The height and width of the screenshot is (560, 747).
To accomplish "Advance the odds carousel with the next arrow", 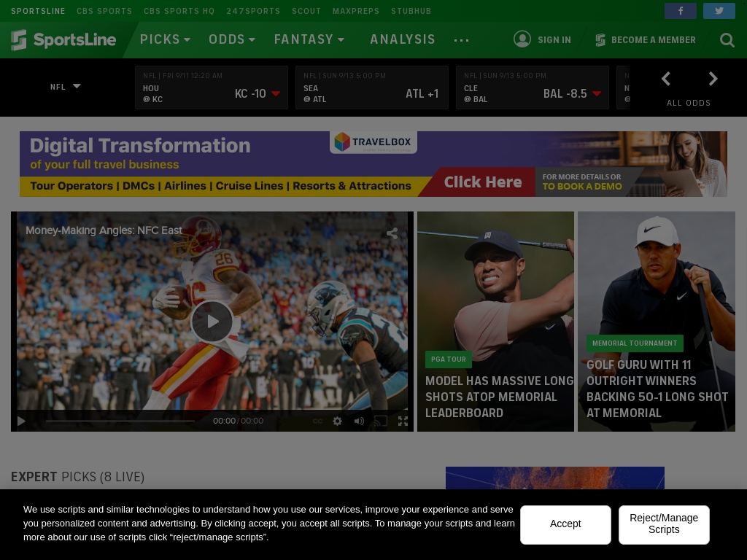I will tap(713, 79).
